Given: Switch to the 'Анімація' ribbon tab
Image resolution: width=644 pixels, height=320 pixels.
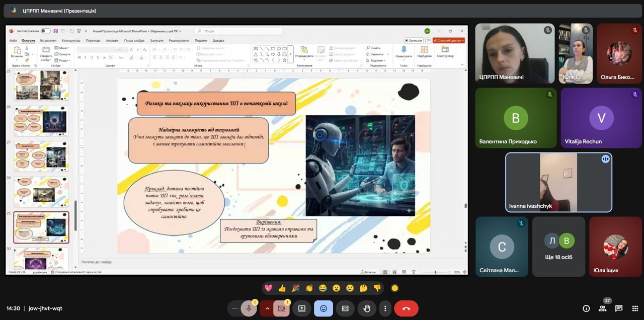Looking at the screenshot, I should click(112, 41).
